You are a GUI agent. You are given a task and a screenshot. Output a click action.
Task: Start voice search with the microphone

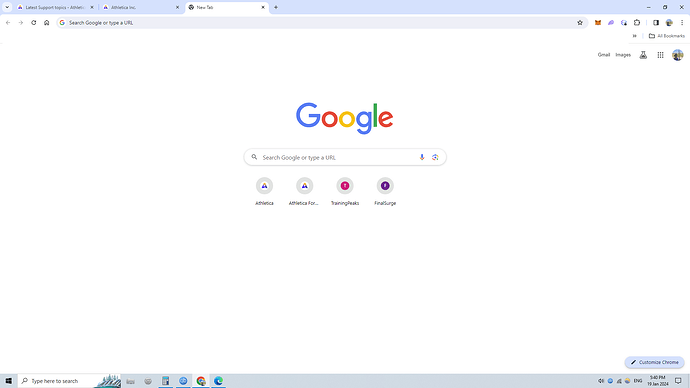click(x=422, y=157)
